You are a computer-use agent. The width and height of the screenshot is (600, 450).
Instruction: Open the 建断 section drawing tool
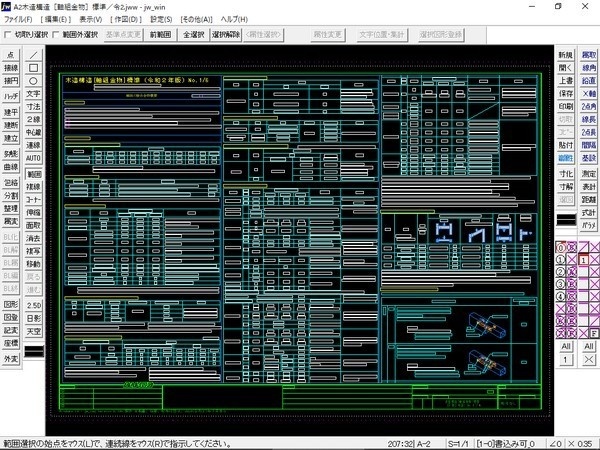(x=11, y=125)
